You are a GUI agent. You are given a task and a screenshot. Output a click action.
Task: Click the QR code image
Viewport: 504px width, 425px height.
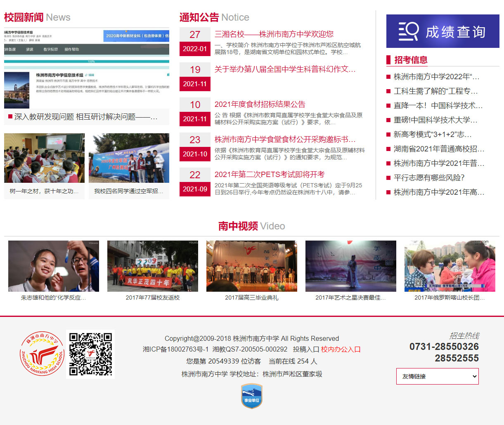pyautogui.click(x=90, y=354)
